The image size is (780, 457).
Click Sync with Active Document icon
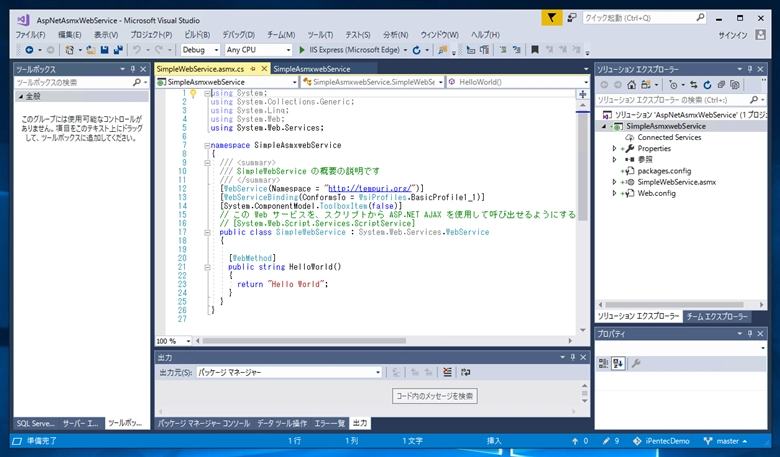[694, 85]
